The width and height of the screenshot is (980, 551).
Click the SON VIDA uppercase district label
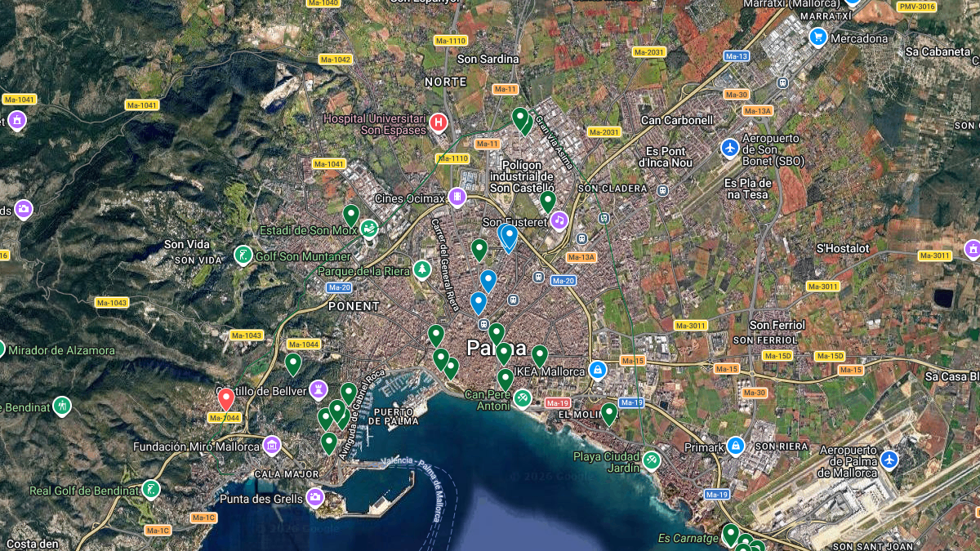click(x=198, y=260)
